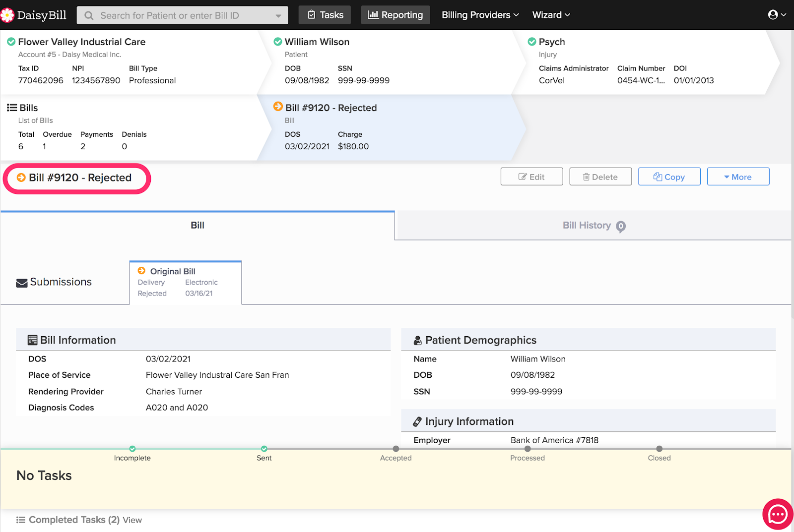
Task: Open the user account menu
Action: [776, 15]
